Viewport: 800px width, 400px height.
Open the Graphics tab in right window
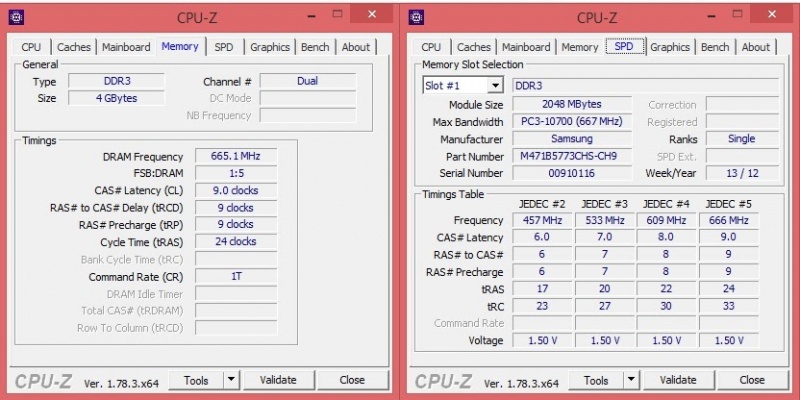tap(670, 47)
